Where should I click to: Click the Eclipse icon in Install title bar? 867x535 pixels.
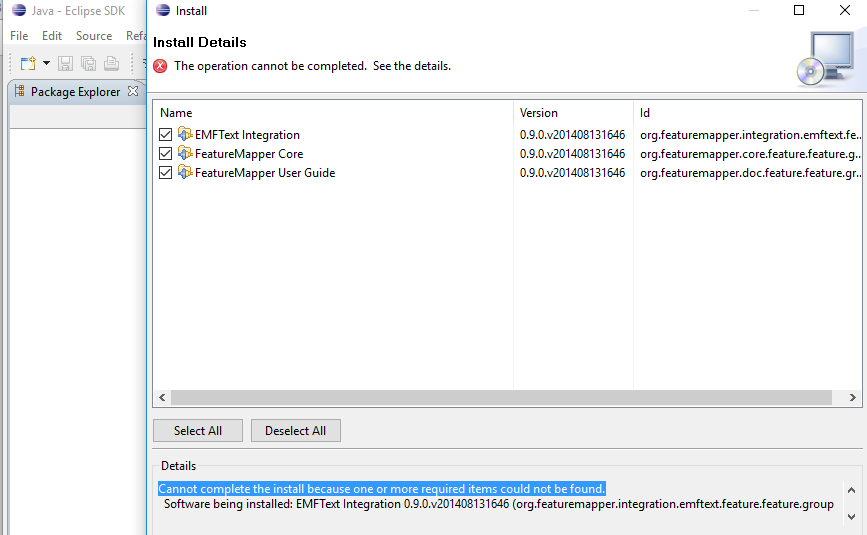click(x=163, y=10)
